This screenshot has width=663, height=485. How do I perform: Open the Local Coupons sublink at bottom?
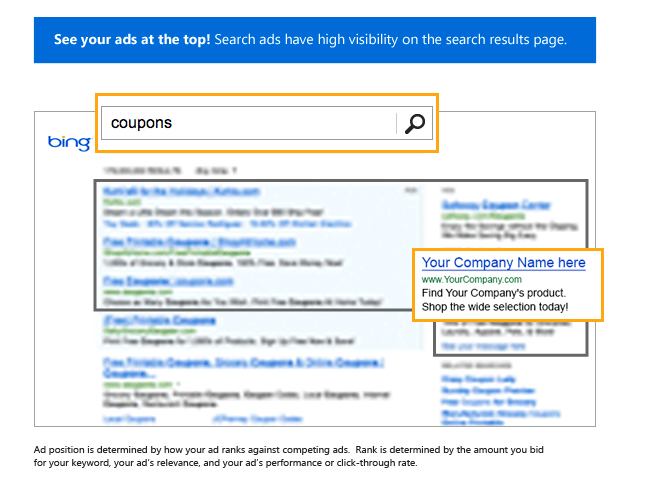pos(129,419)
